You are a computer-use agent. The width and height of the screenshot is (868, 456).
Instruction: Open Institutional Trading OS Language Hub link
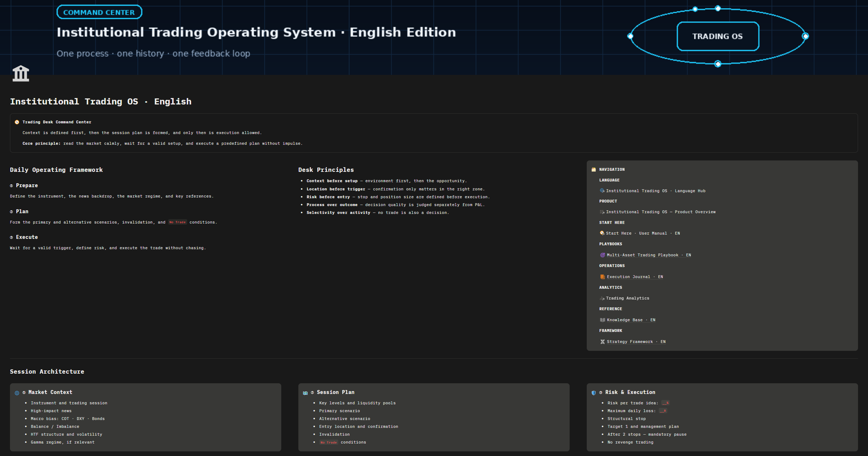tap(656, 191)
